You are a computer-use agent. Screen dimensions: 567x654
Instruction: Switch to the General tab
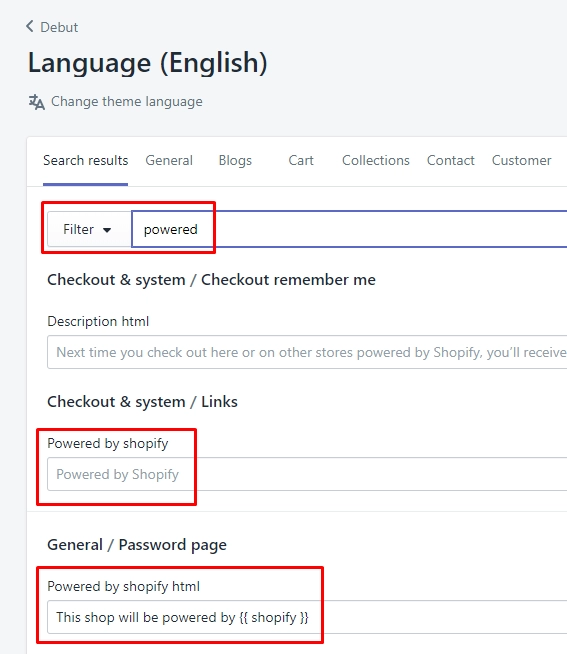169,161
